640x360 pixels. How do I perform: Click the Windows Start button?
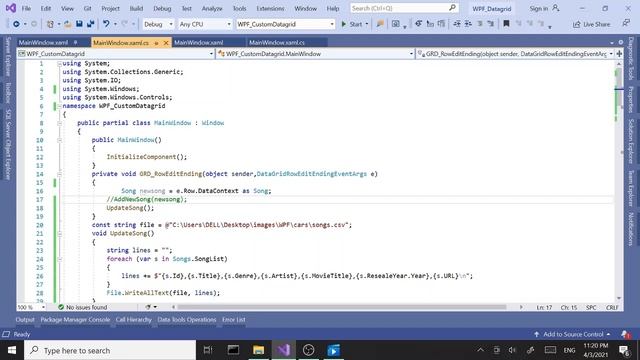(12, 350)
